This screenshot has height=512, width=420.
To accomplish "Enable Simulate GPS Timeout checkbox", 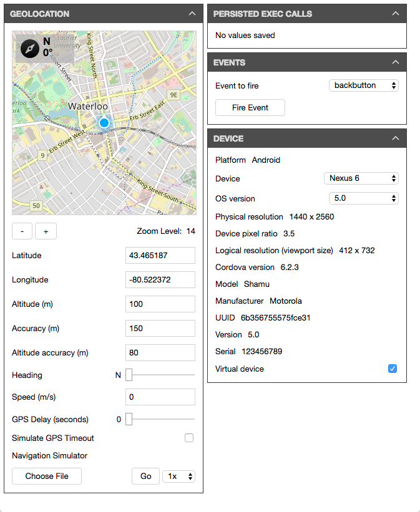I will click(189, 438).
